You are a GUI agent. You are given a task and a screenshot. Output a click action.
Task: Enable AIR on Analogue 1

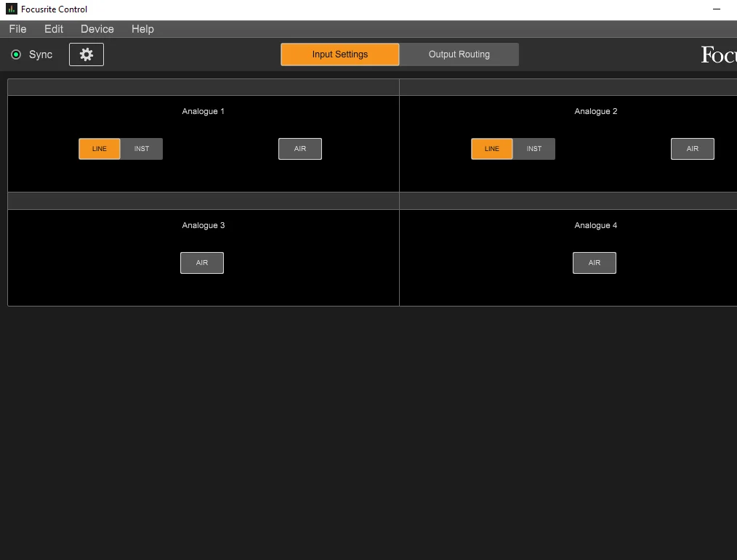(x=300, y=149)
